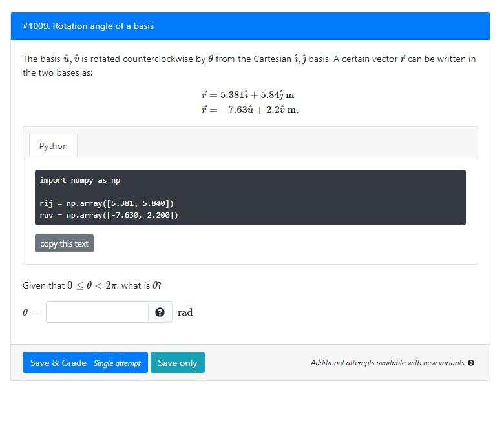Select the ruv = np.array code line
This screenshot has height=428, width=504.
[109, 215]
